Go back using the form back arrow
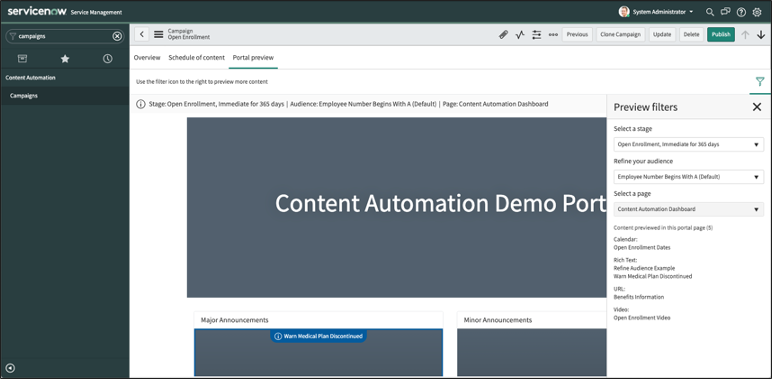Viewport: 772px width, 379px height. pos(142,34)
